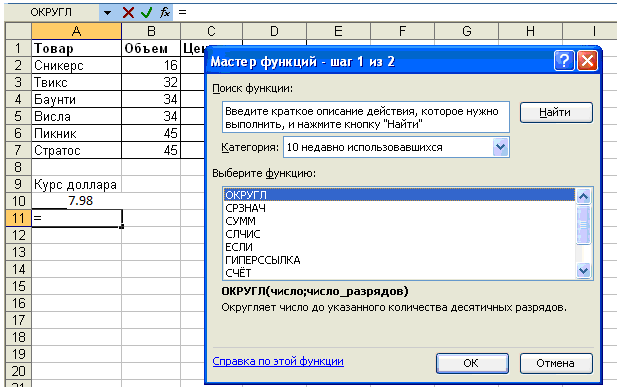Close the Мастер функций dialog
617x387 pixels.
point(587,61)
